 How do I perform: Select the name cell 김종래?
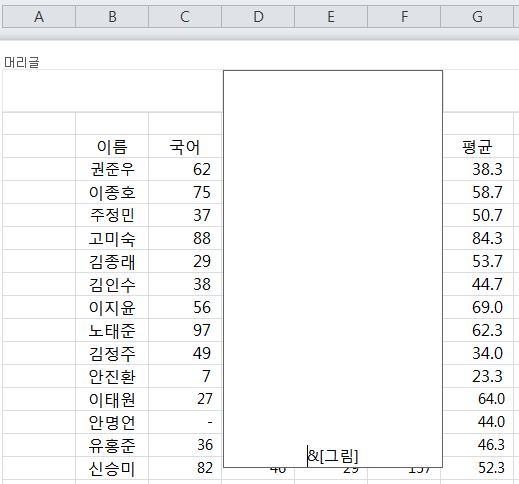pyautogui.click(x=112, y=261)
